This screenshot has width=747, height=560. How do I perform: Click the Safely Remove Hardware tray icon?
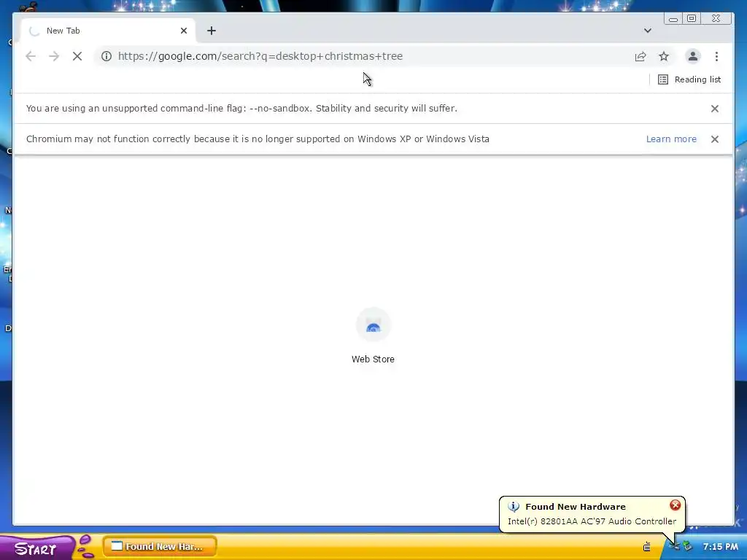coord(687,545)
